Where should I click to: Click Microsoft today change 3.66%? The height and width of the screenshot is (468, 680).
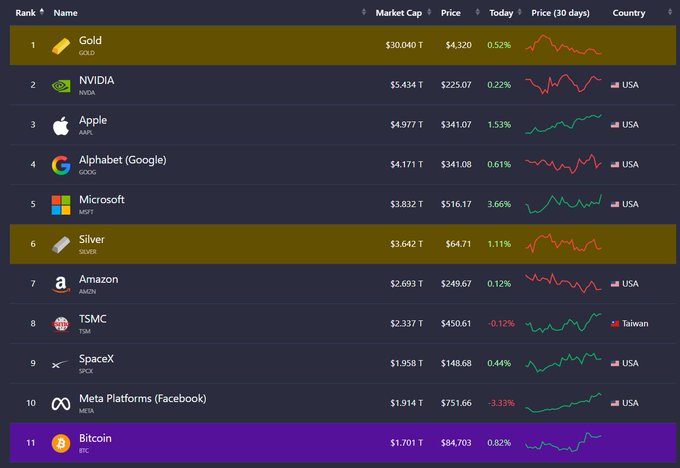[499, 204]
